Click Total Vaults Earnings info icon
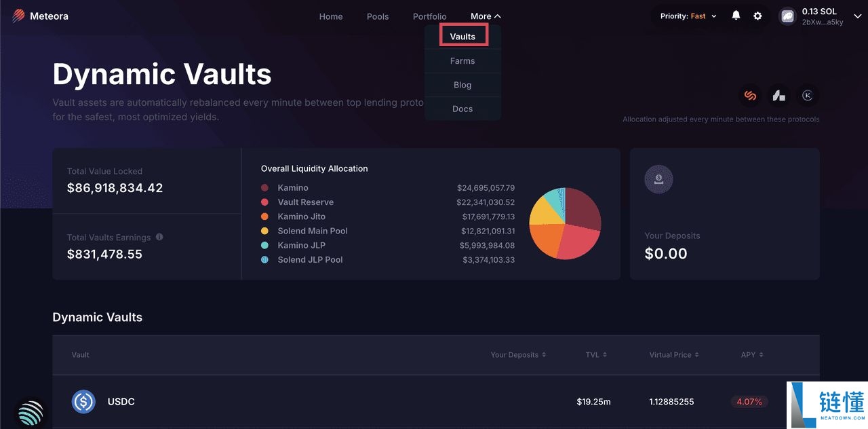 tap(159, 238)
